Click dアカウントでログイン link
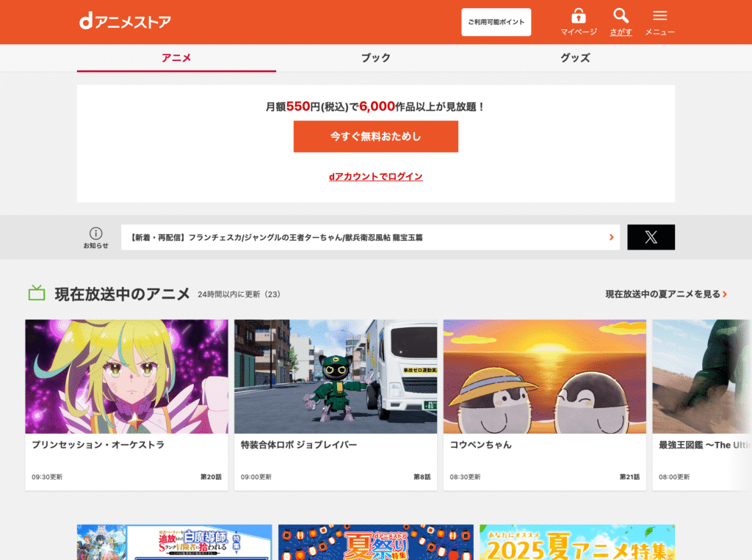Screen dimensions: 752x560 tap(376, 176)
